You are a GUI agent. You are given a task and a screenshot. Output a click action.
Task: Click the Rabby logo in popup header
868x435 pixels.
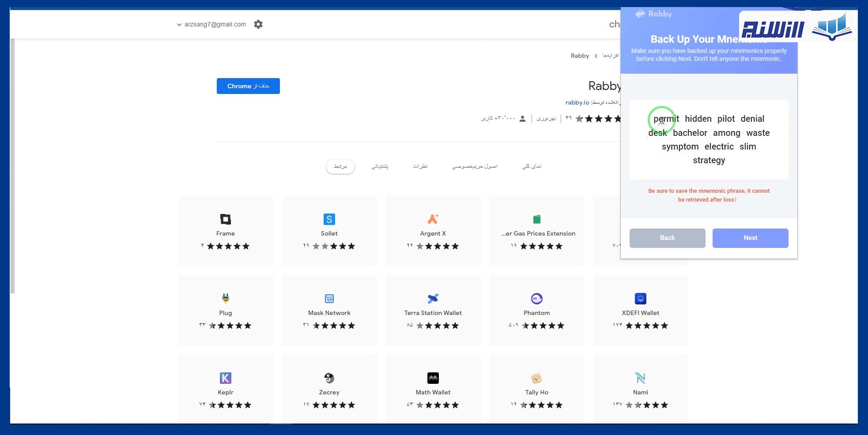pyautogui.click(x=653, y=14)
